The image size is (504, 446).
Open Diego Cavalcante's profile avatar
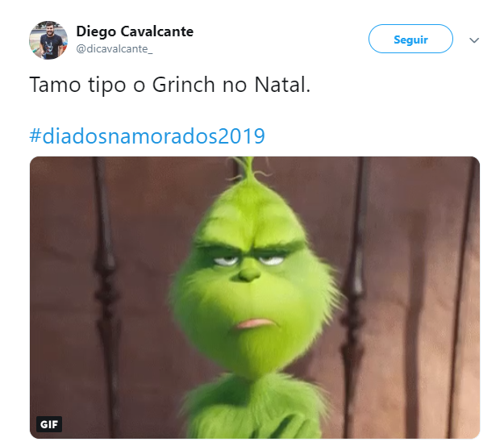tap(48, 40)
